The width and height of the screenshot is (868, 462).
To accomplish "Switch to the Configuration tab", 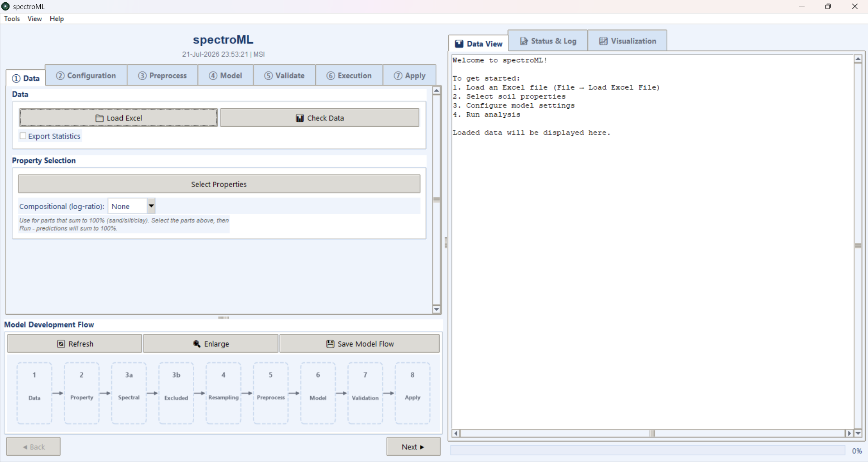I will tap(86, 76).
